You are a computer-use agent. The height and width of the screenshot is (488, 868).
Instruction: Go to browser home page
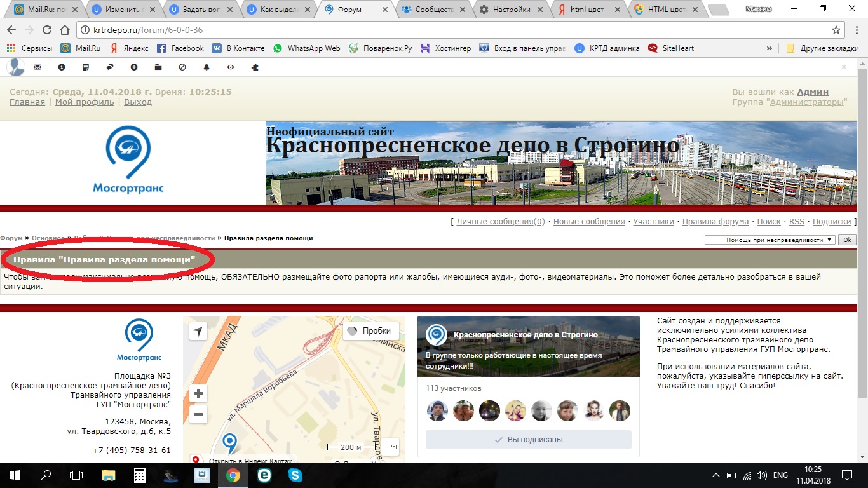tap(64, 30)
